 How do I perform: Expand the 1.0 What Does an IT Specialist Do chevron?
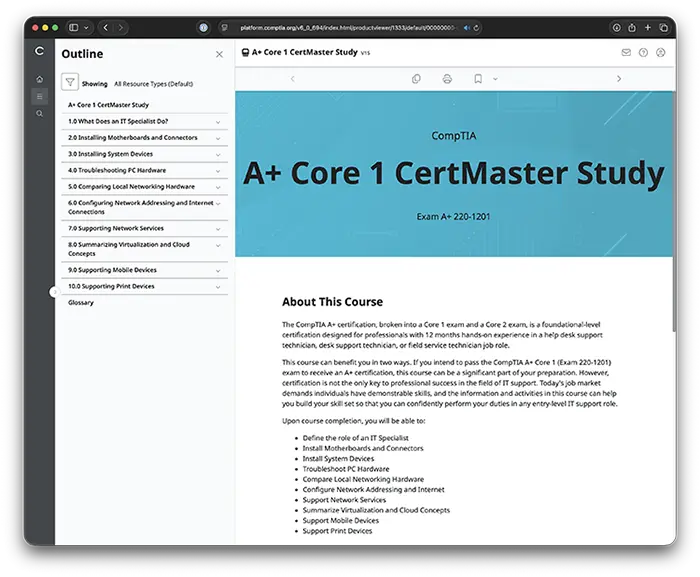coord(218,122)
